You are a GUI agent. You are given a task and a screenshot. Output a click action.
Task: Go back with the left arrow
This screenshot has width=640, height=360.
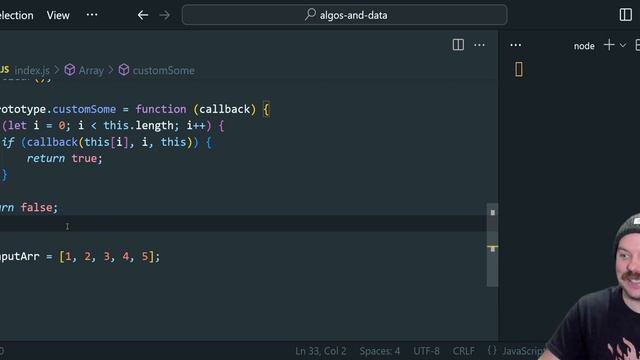(x=142, y=16)
